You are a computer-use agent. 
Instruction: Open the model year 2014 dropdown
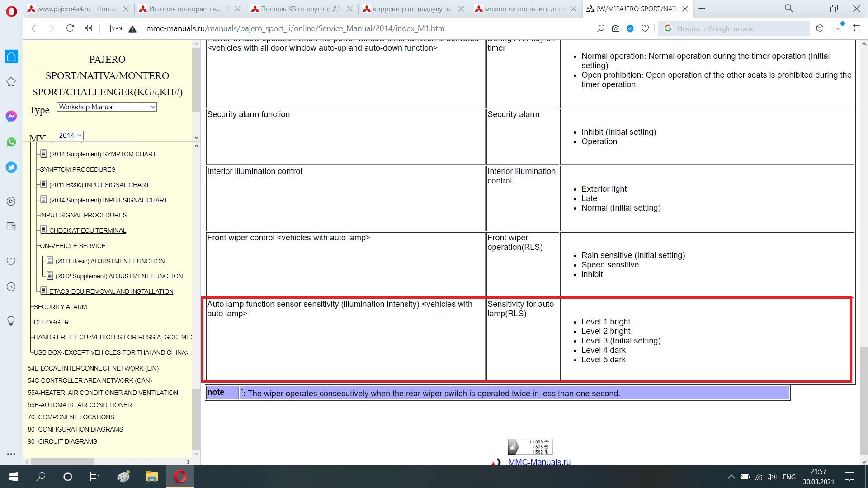(70, 136)
